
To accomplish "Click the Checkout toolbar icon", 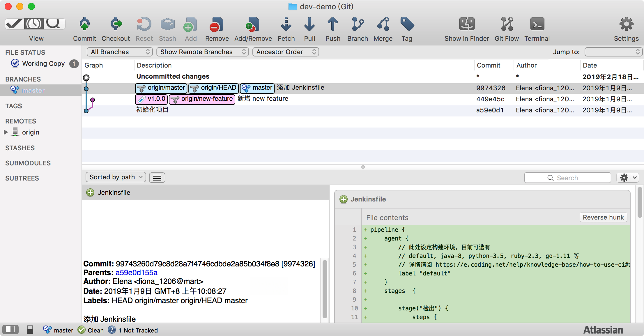I will 116,24.
